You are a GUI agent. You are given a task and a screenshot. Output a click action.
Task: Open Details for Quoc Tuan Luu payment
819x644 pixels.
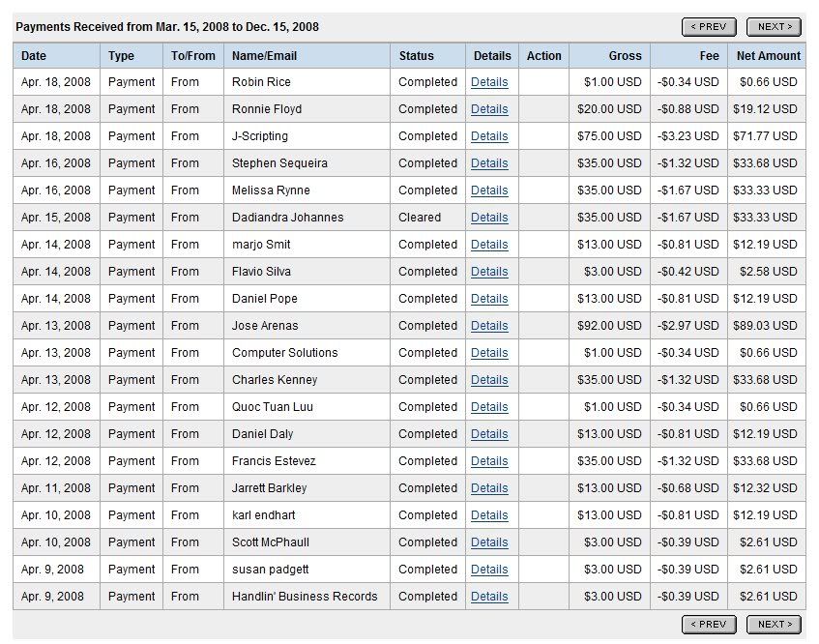point(489,407)
